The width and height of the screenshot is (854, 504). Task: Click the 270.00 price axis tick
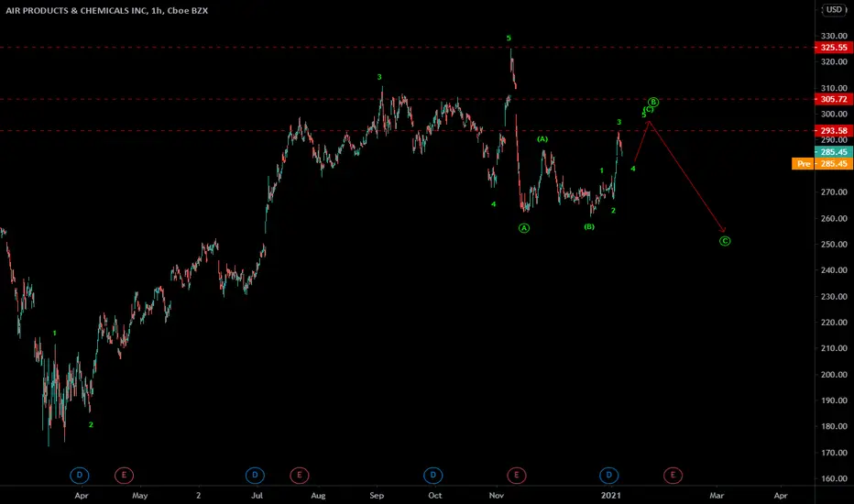click(x=834, y=192)
